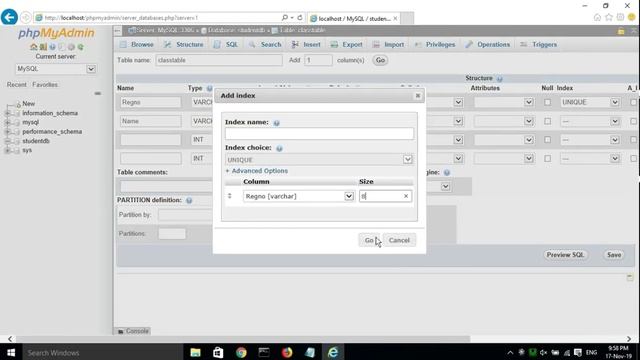Click Search Windows taskbar box
640x360 pixels.
(102, 352)
